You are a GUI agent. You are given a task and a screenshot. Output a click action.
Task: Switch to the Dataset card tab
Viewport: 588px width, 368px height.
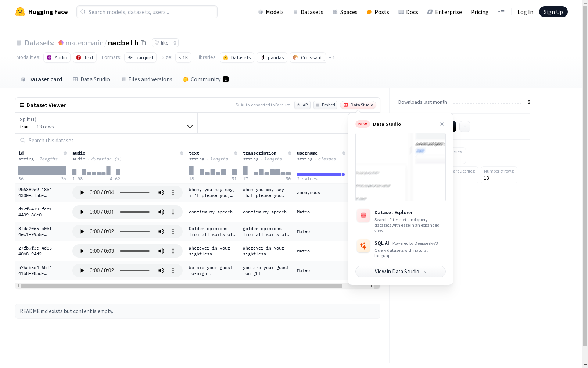pos(41,79)
